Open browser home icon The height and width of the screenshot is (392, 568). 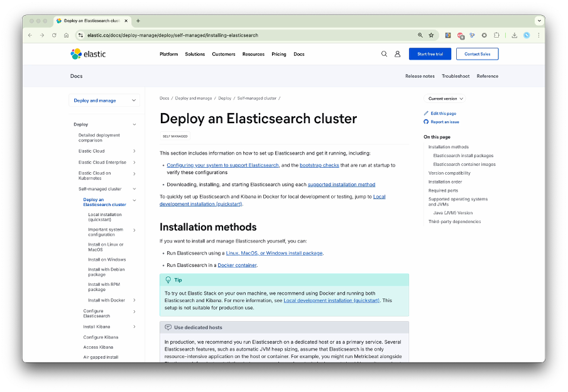pos(66,35)
